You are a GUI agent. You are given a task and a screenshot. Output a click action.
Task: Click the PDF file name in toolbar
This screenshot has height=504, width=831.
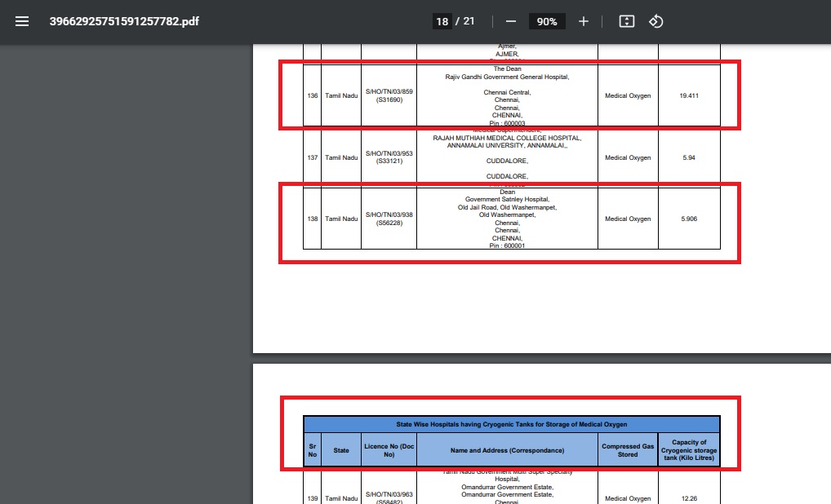[125, 21]
